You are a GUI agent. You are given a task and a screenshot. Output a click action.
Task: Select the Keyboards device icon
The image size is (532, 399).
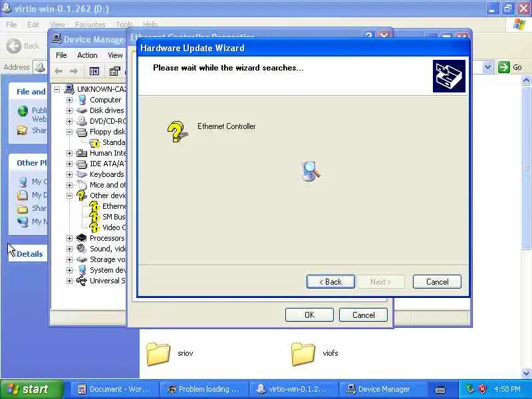pos(81,174)
